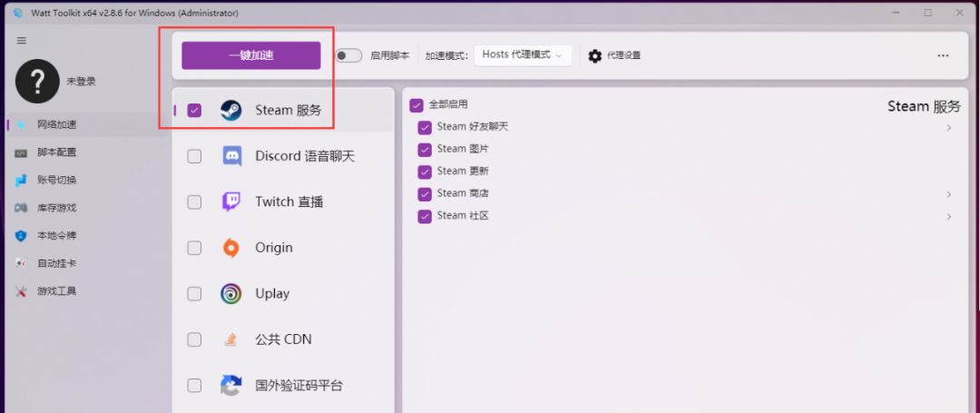
Task: Maximize the Watt Toolkit window
Action: tap(927, 13)
